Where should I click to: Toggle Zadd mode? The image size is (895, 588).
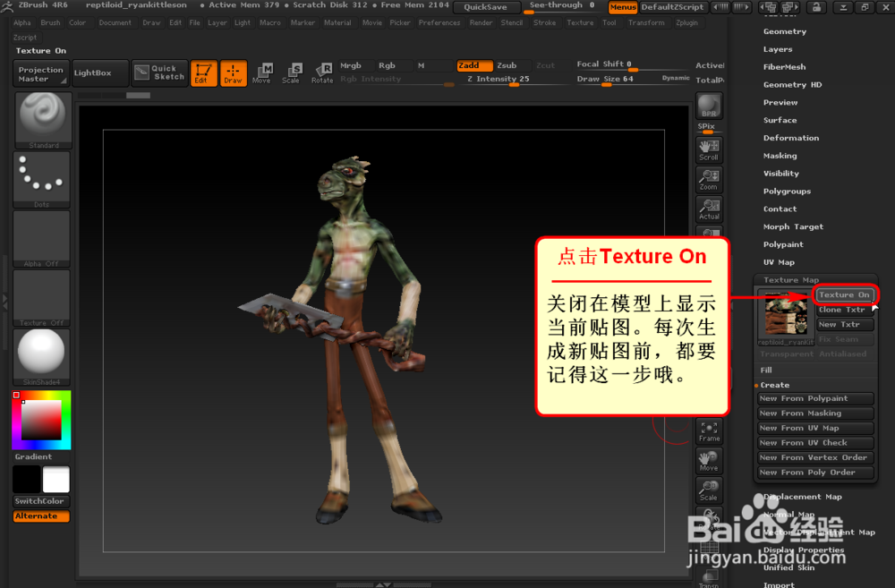[x=474, y=65]
